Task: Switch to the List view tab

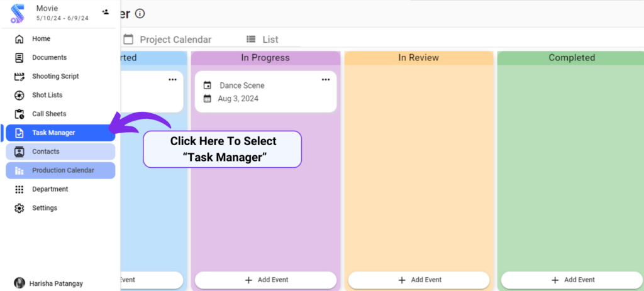Action: point(262,40)
